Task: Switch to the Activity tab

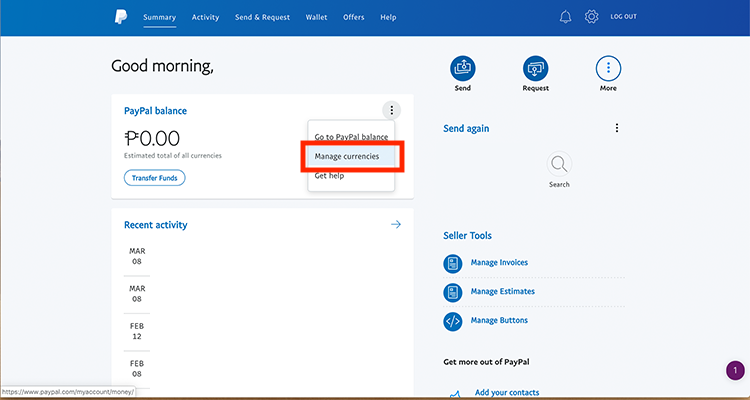Action: (x=205, y=17)
